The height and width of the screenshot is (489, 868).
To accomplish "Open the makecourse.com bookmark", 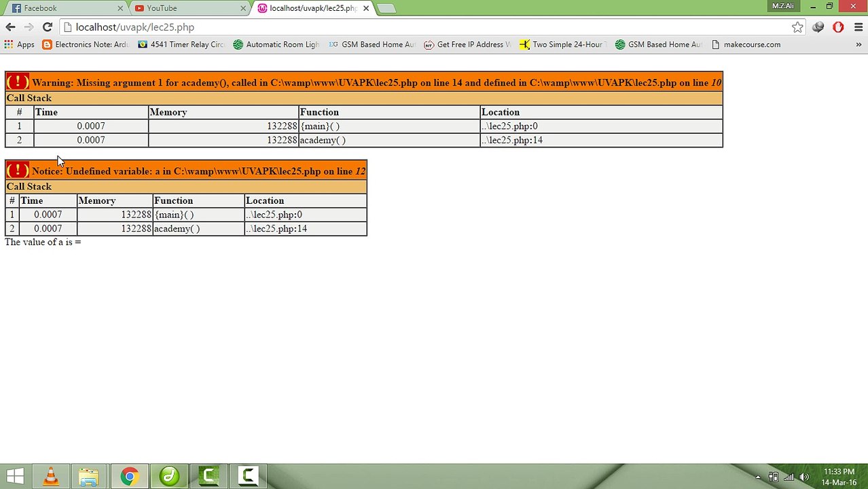I will (746, 45).
